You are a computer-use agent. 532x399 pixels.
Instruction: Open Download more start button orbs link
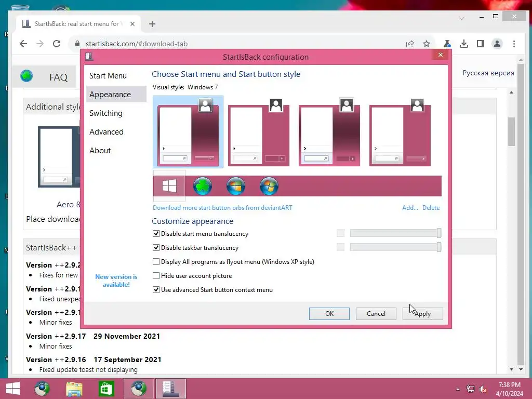pos(222,208)
